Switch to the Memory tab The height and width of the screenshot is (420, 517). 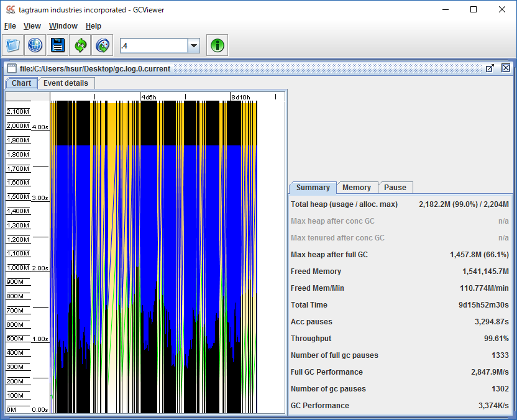pyautogui.click(x=357, y=188)
